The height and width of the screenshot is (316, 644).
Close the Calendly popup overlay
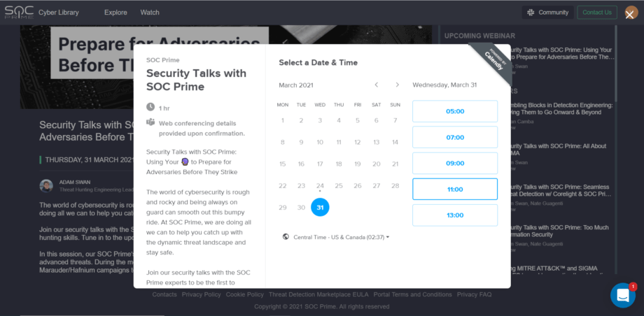tap(629, 15)
